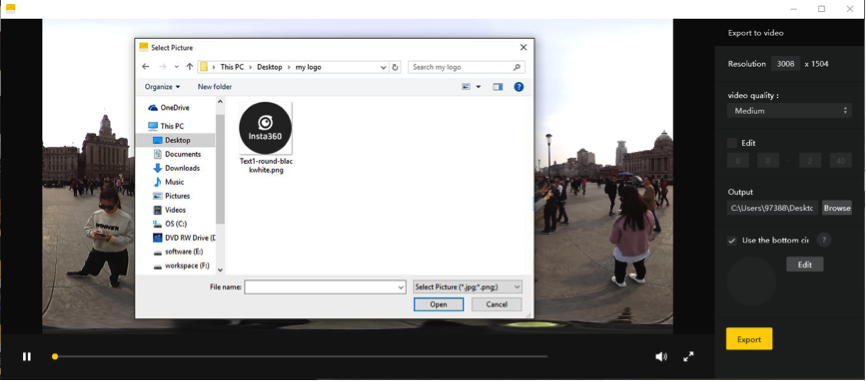Click the navigation pane scrollbar thumb
This screenshot has width=866, height=381.
point(220,168)
